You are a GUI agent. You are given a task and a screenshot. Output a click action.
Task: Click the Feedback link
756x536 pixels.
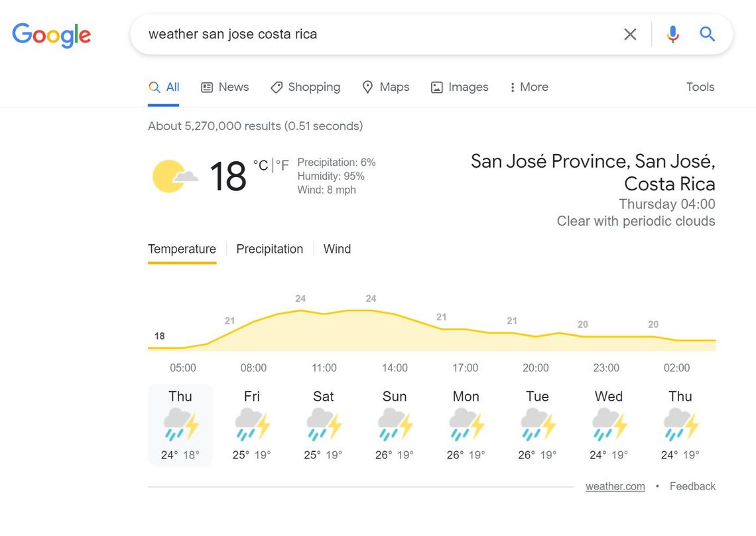[692, 486]
